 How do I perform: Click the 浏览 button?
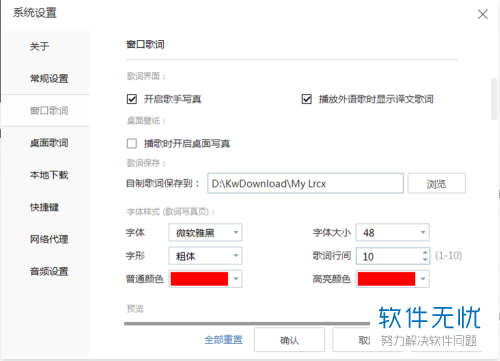[436, 183]
